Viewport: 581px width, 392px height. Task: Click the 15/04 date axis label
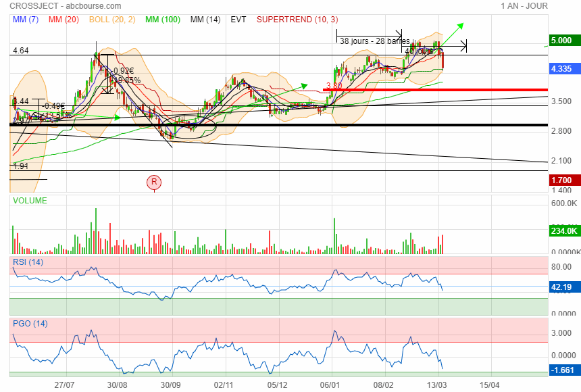[x=490, y=385]
